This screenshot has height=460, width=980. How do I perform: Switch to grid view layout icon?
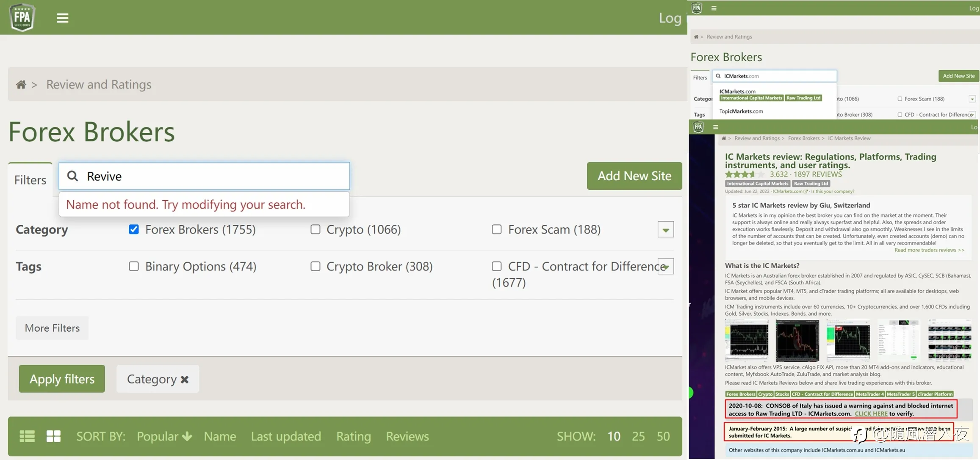coord(53,436)
